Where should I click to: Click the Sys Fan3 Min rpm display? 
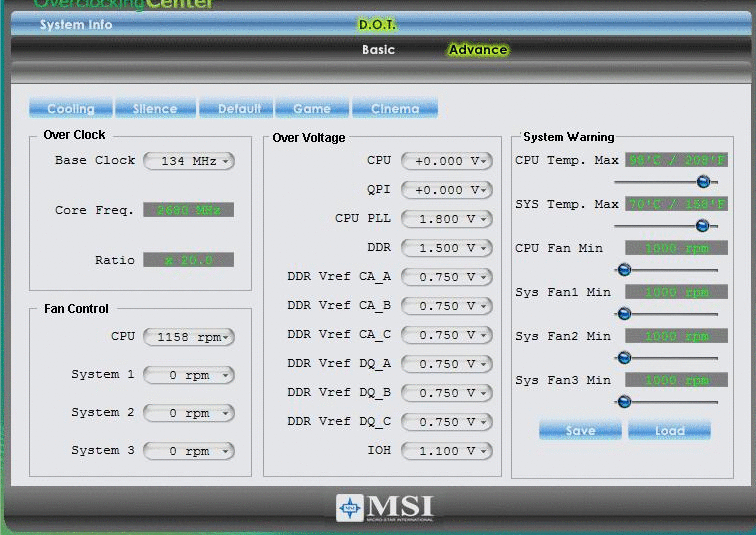(676, 380)
